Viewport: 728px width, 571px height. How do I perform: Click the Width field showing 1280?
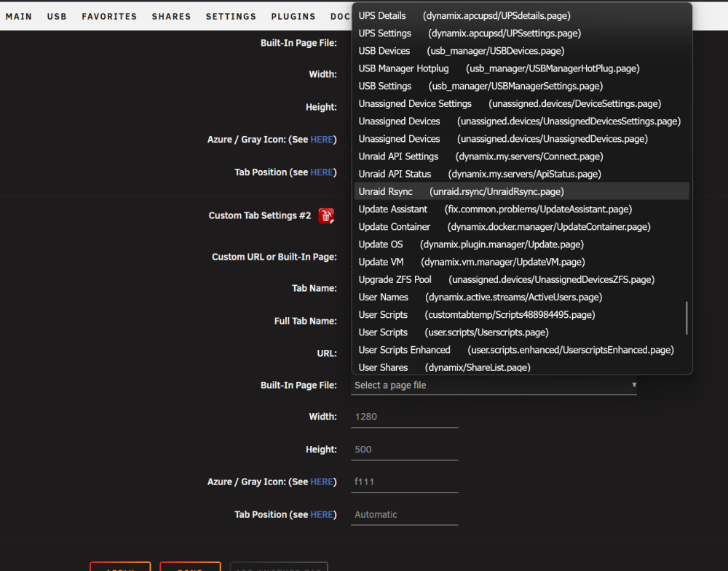(x=404, y=417)
